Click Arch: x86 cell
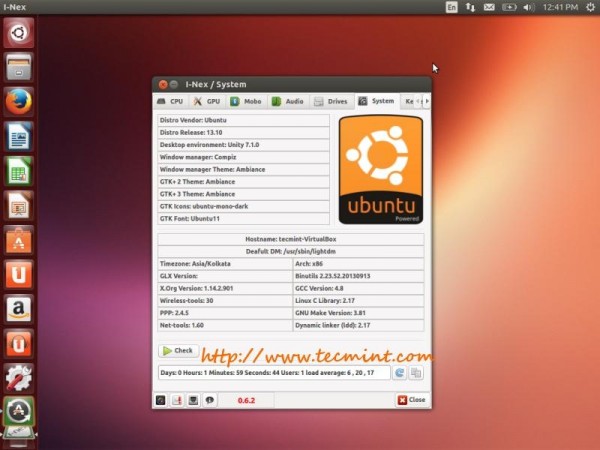Screen dimensions: 600x450 coord(358,264)
